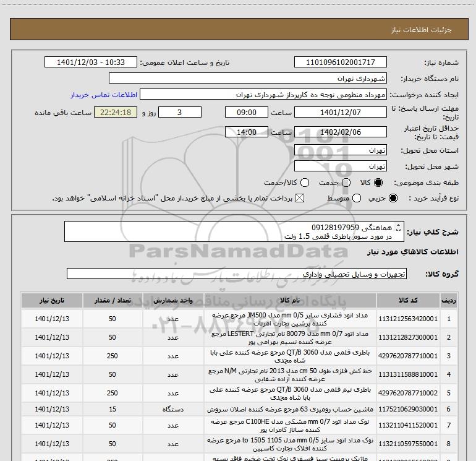476x461 pixels.
Task: Click the deadline time field 09:00
Action: coord(247,112)
